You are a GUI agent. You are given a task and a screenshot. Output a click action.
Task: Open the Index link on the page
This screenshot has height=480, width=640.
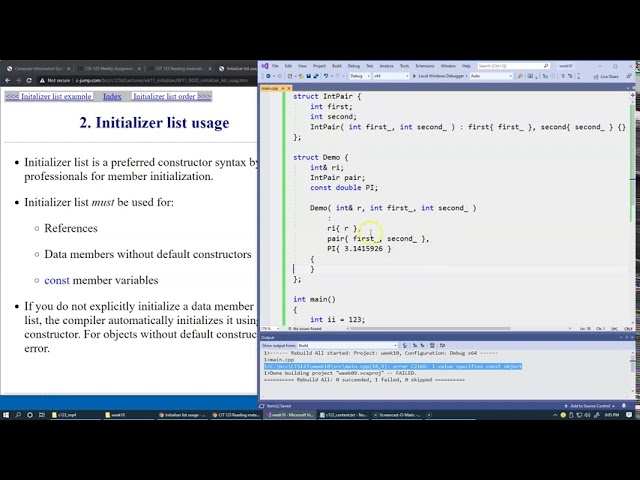(x=112, y=96)
